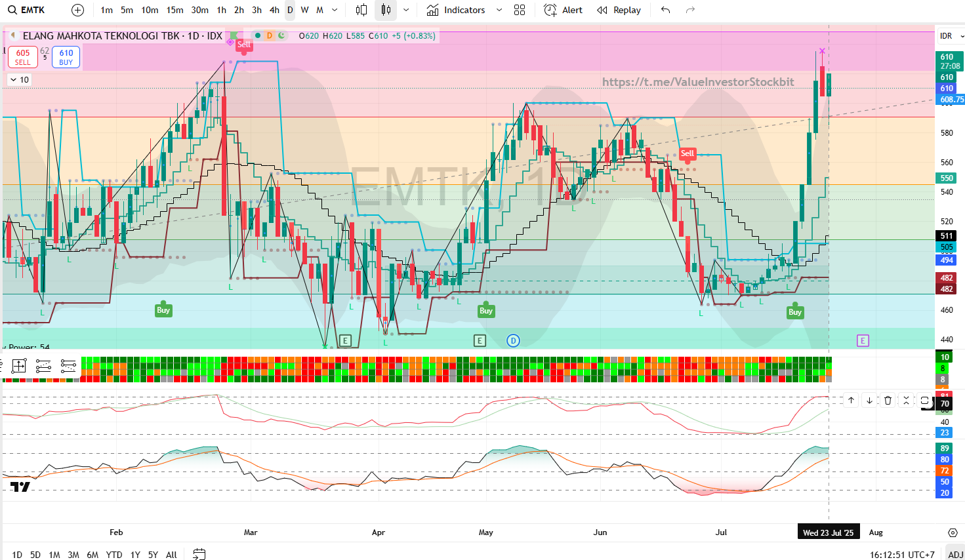Click the 610 BUY button

[x=66, y=57]
